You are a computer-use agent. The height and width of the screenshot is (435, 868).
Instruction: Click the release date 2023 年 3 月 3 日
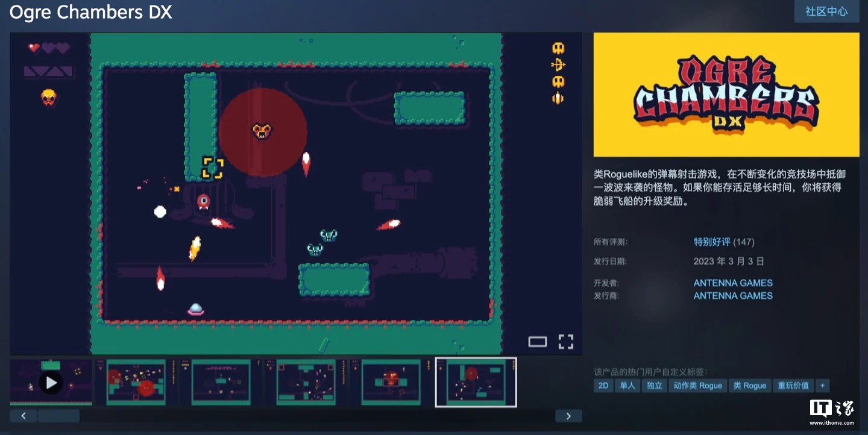729,261
